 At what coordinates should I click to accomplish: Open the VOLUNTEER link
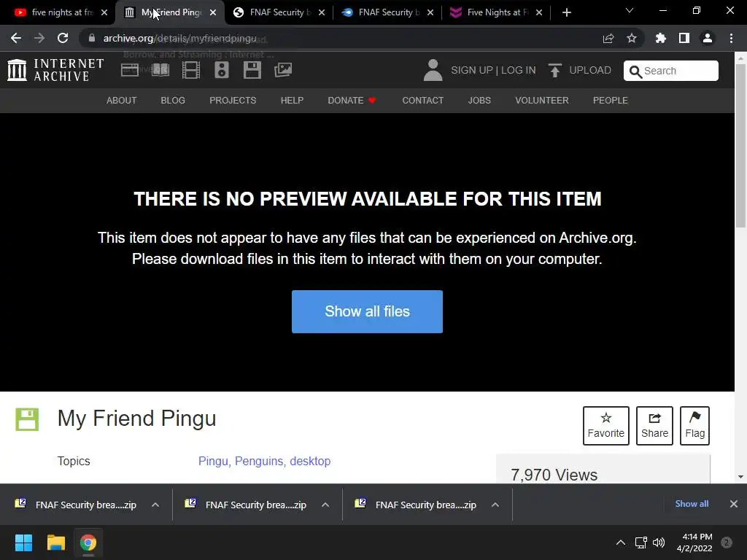[542, 101]
